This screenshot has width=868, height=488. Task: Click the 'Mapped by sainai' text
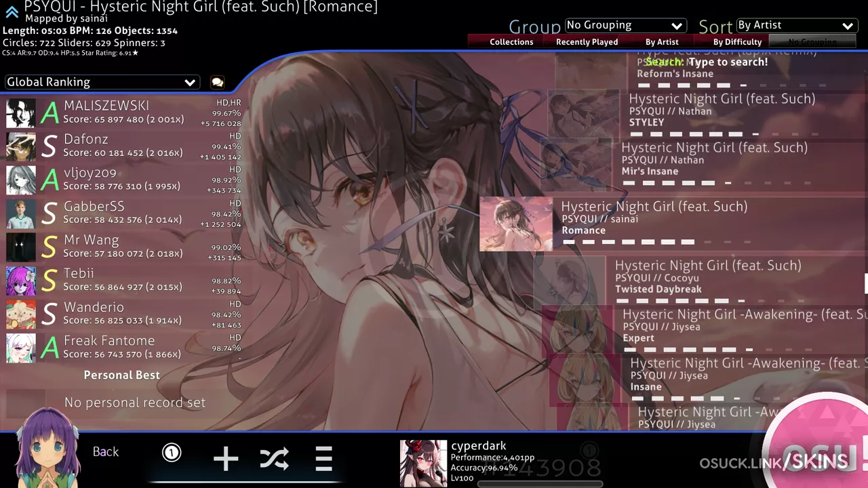[66, 19]
